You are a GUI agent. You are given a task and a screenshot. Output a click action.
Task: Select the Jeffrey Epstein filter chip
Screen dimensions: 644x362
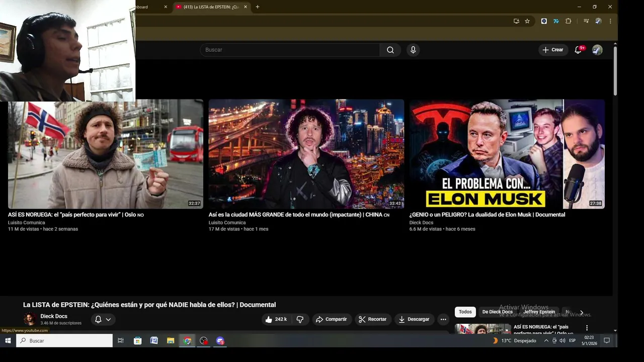coord(539,312)
